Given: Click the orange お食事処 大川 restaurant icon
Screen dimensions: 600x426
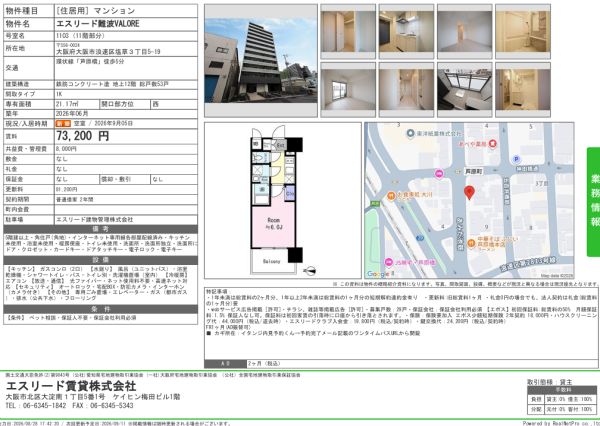Looking at the screenshot, I should pos(391,196).
